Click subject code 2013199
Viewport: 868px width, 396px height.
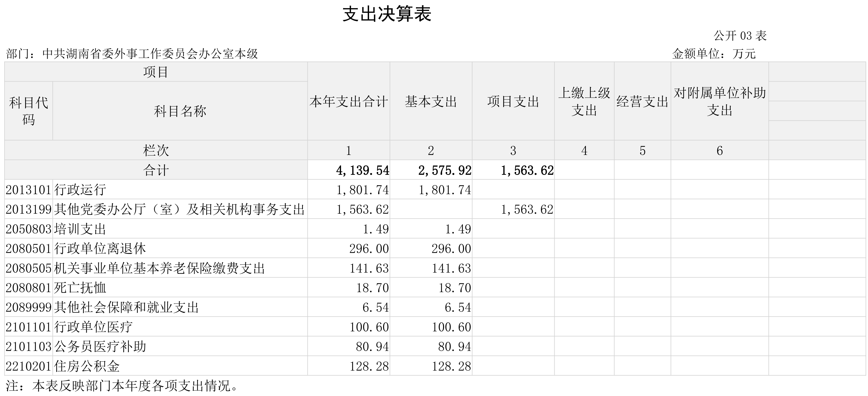point(29,209)
